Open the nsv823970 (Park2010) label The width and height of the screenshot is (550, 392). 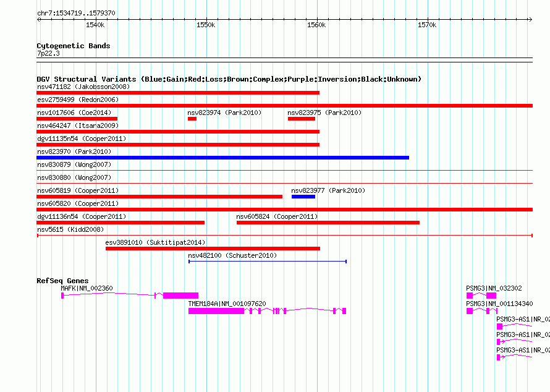pos(74,151)
